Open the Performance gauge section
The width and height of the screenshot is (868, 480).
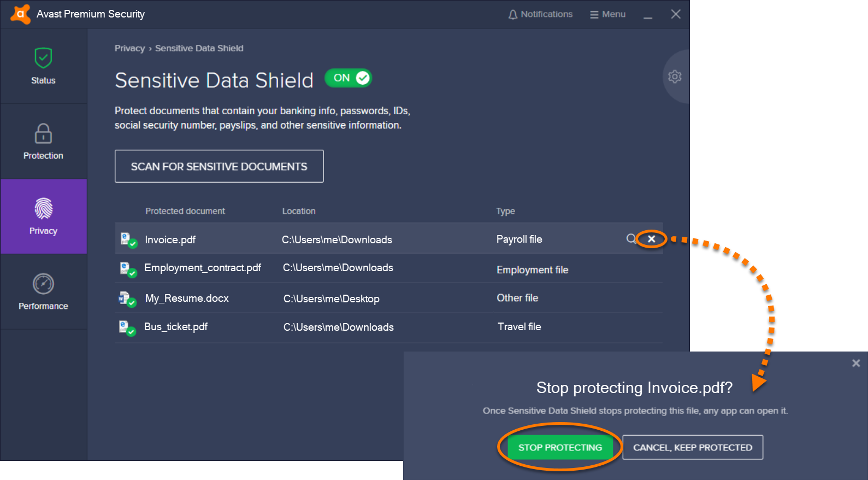[x=43, y=292]
